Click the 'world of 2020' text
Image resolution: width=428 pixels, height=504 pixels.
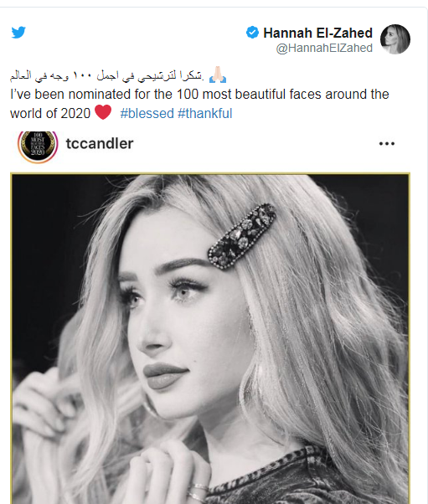pyautogui.click(x=50, y=114)
